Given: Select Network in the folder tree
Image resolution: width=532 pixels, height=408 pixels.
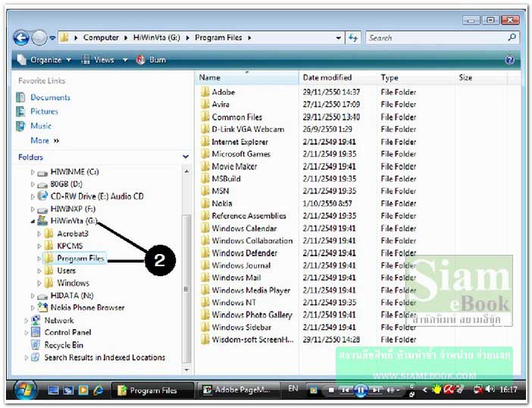Looking at the screenshot, I should (59, 321).
